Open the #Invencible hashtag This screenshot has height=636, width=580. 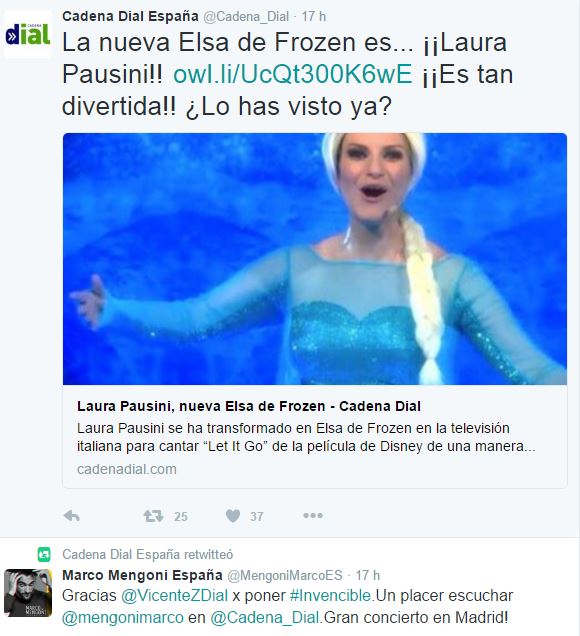(330, 595)
